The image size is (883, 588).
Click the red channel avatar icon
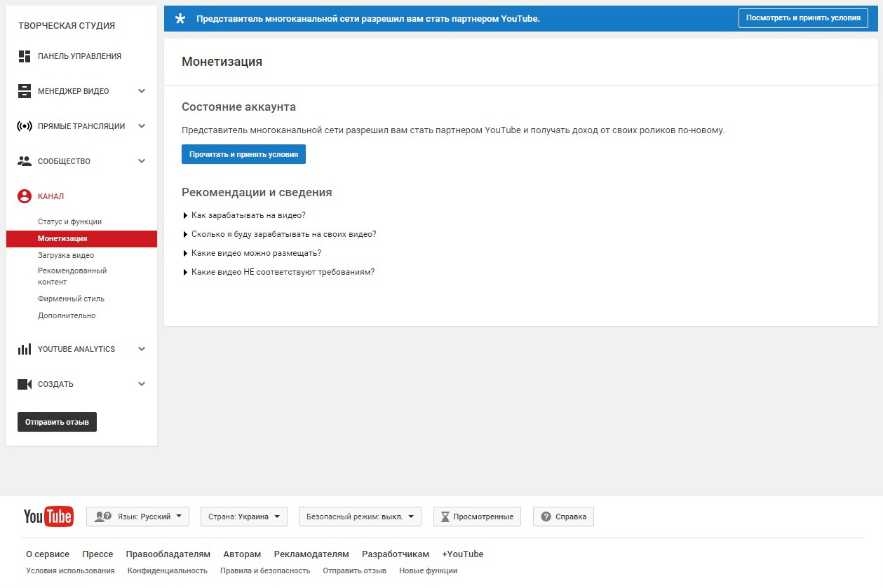click(x=25, y=196)
